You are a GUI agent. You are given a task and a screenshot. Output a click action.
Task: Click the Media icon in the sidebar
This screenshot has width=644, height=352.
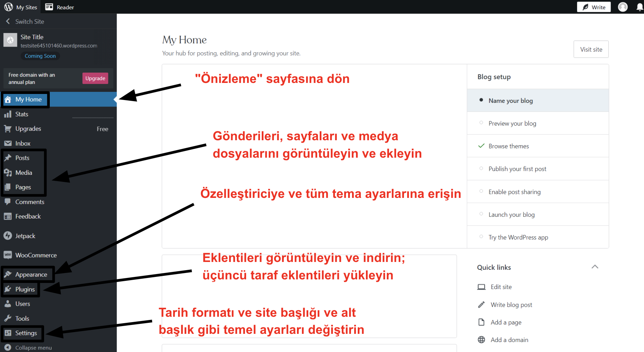click(x=8, y=173)
